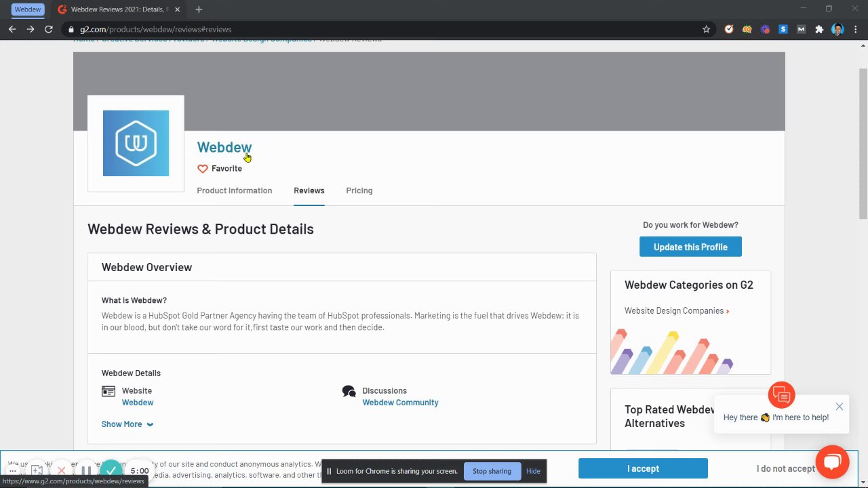Hide the Loom screen sharing bar
This screenshot has height=488, width=868.
click(533, 471)
